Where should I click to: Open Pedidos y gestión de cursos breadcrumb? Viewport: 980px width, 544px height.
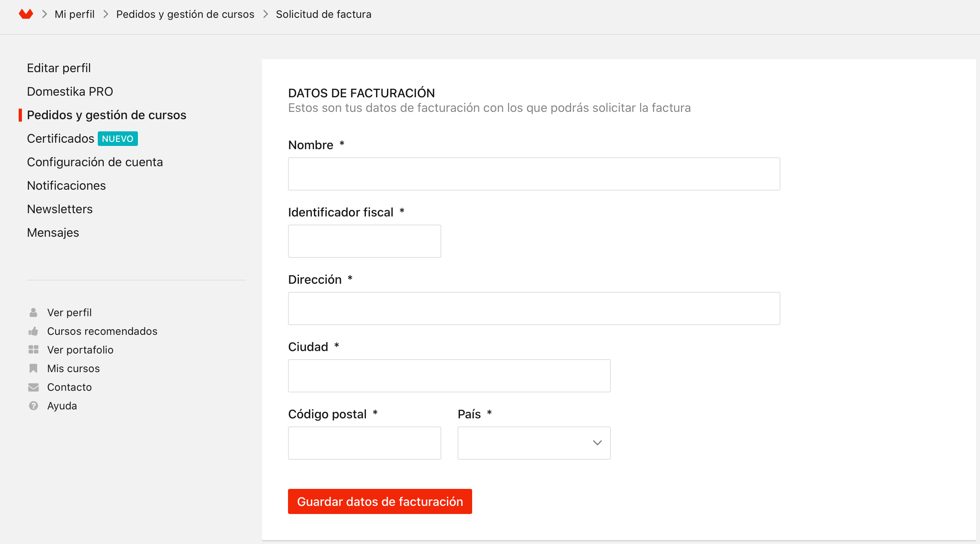pos(185,14)
